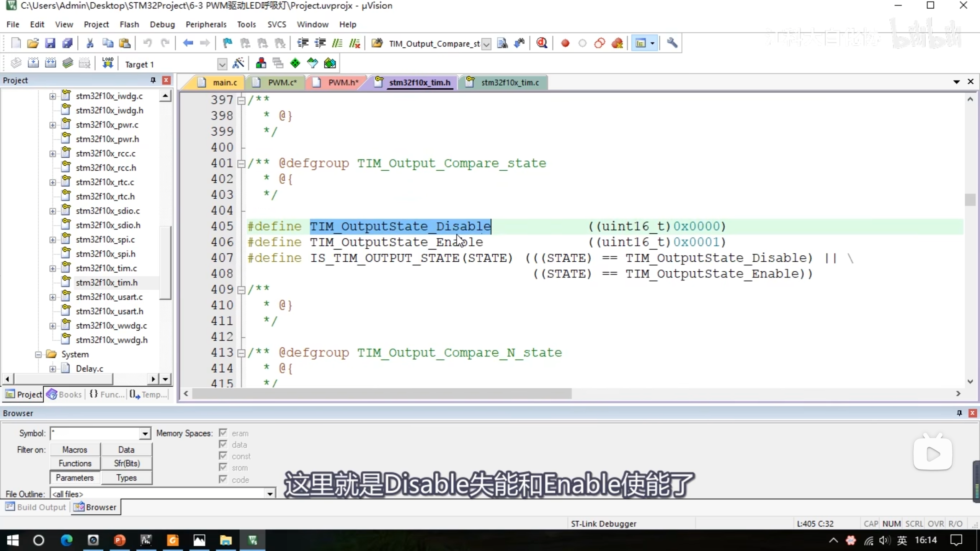Switch to the PWM.c tab
The width and height of the screenshot is (980, 551).
282,83
